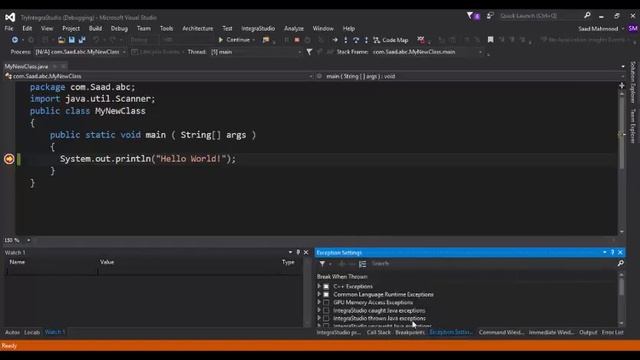Switch to the Locals tab
Viewport: 640px width, 360px height.
(x=32, y=332)
